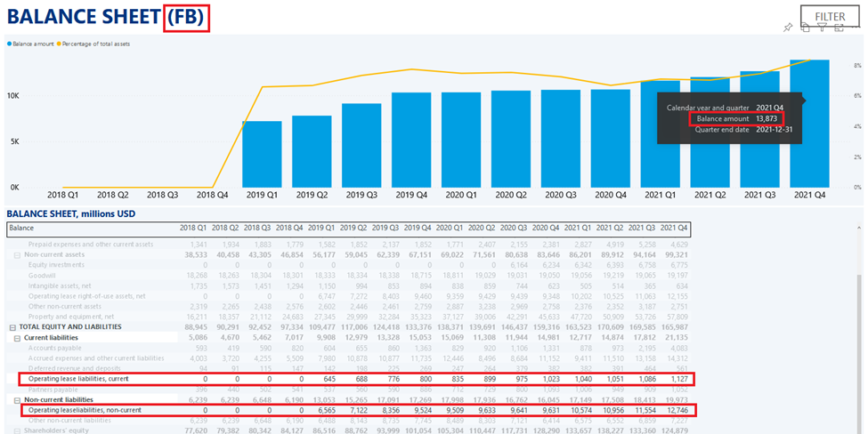Select the Goodwill row label
Viewport: 868px width, 434px height.
(x=44, y=276)
